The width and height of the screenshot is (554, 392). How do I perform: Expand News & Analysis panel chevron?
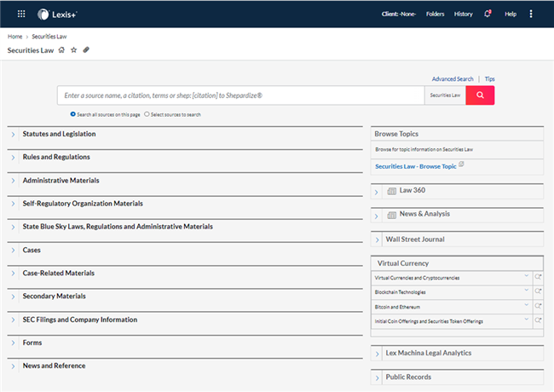tap(376, 216)
